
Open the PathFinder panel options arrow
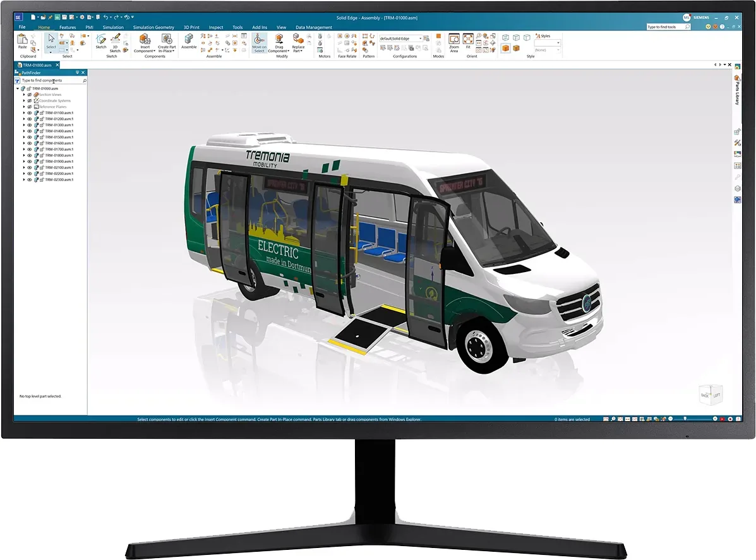click(x=78, y=73)
